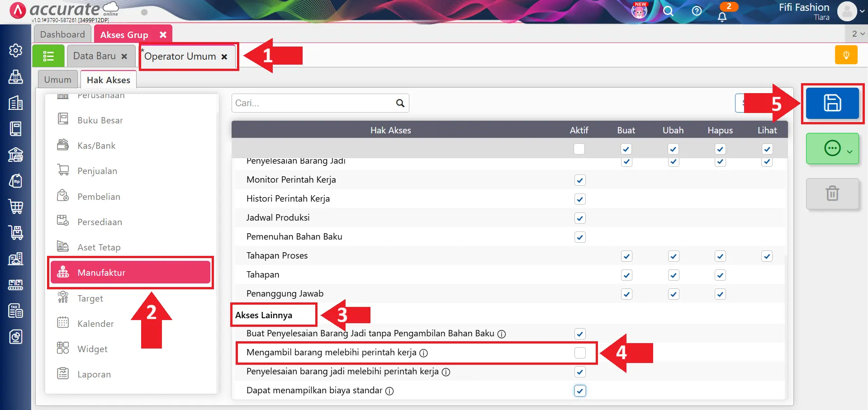Screen dimensions: 868x410
Task: Click the sidebar bank building icon
Action: (16, 155)
